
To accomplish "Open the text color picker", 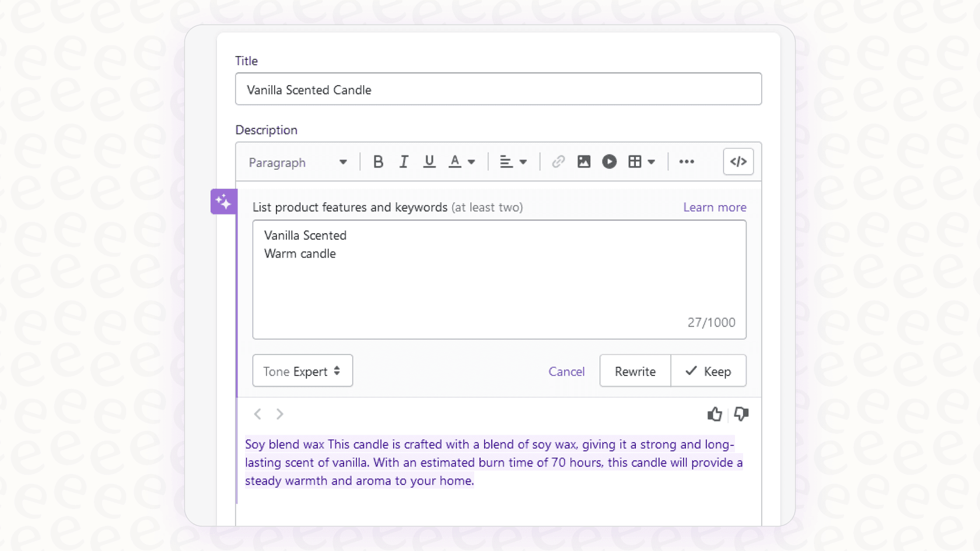I will 461,162.
